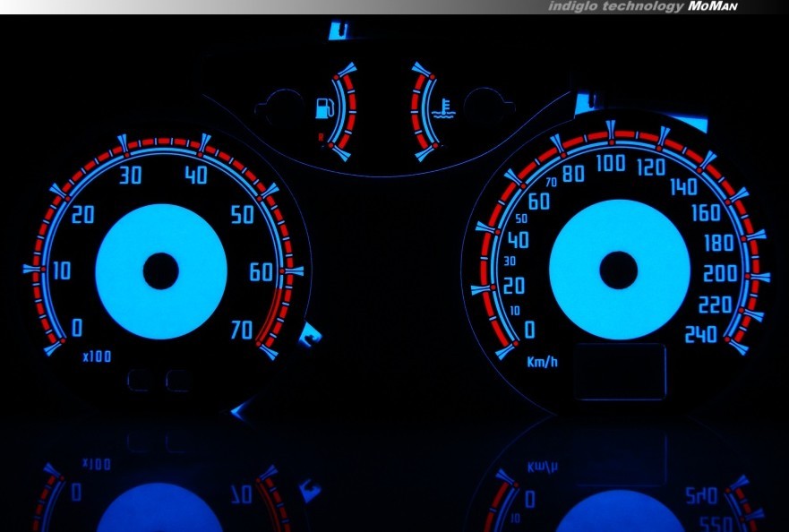Click the odometer display window below speedometer
The height and width of the screenshot is (532, 789).
(621, 372)
